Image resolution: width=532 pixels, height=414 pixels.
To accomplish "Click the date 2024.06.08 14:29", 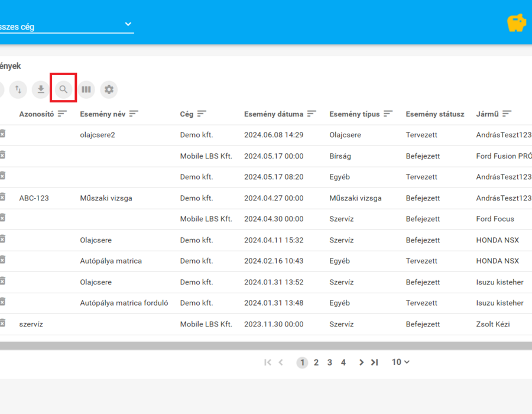I will [274, 135].
